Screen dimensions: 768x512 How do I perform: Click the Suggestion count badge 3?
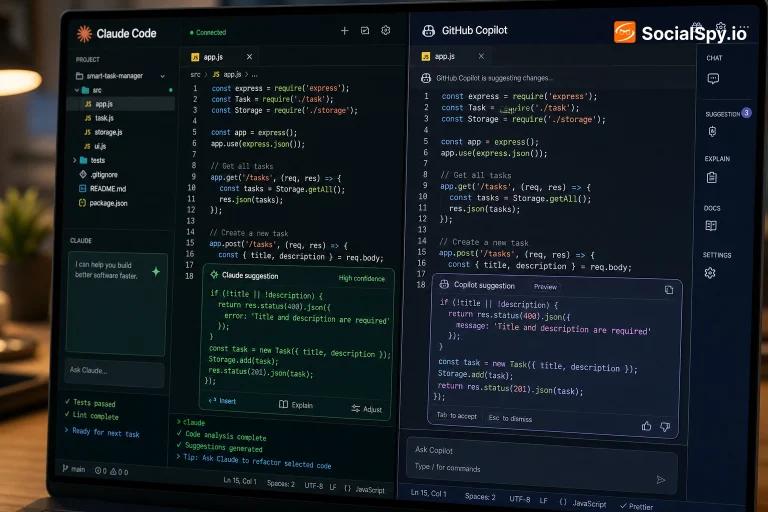[746, 113]
